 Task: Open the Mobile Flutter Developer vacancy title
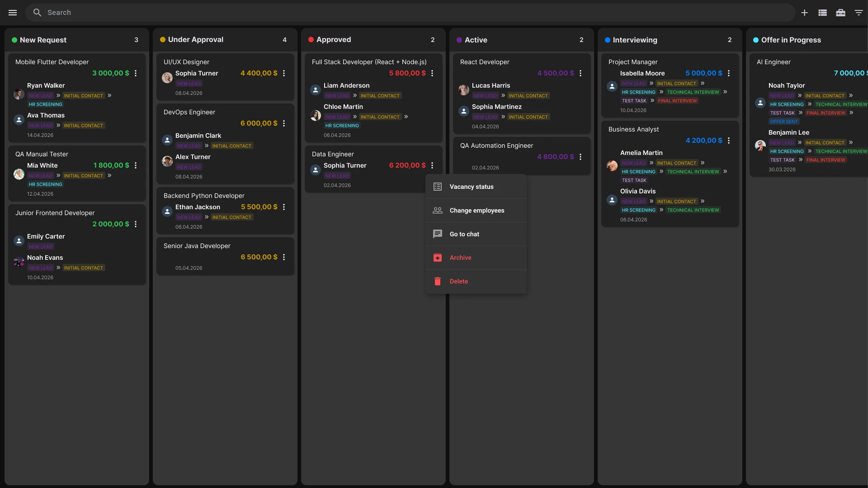(52, 62)
